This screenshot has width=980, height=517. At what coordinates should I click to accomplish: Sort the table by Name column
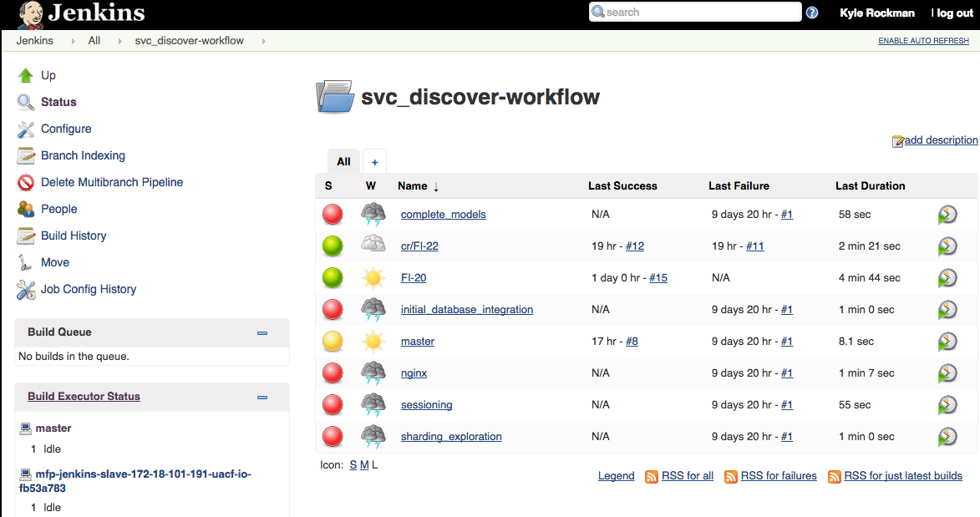[x=418, y=186]
